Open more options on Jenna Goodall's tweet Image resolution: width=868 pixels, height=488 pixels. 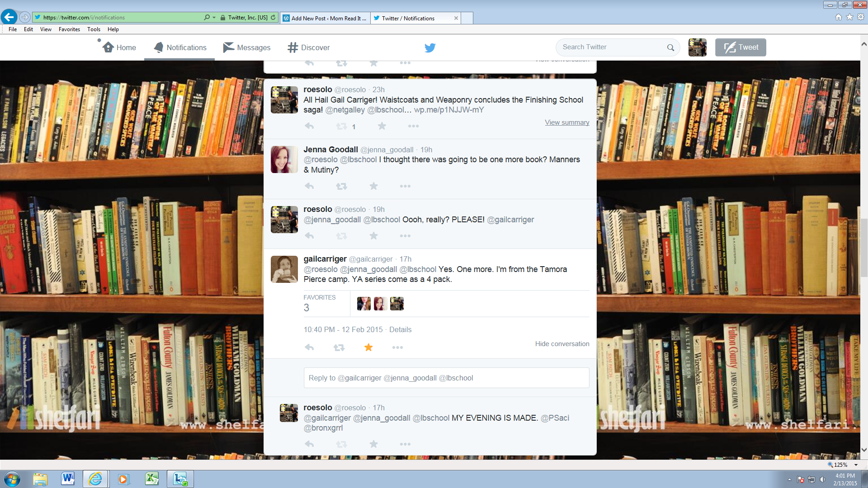pyautogui.click(x=405, y=186)
